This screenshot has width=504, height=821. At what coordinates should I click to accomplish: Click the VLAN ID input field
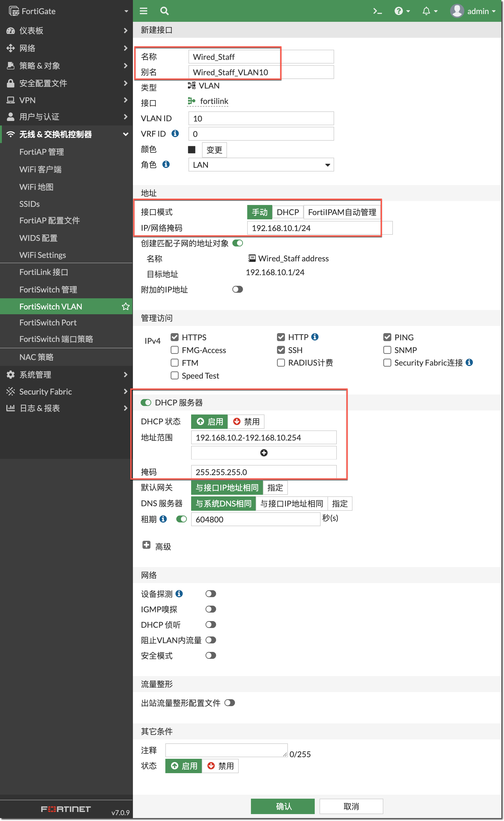[x=261, y=119]
